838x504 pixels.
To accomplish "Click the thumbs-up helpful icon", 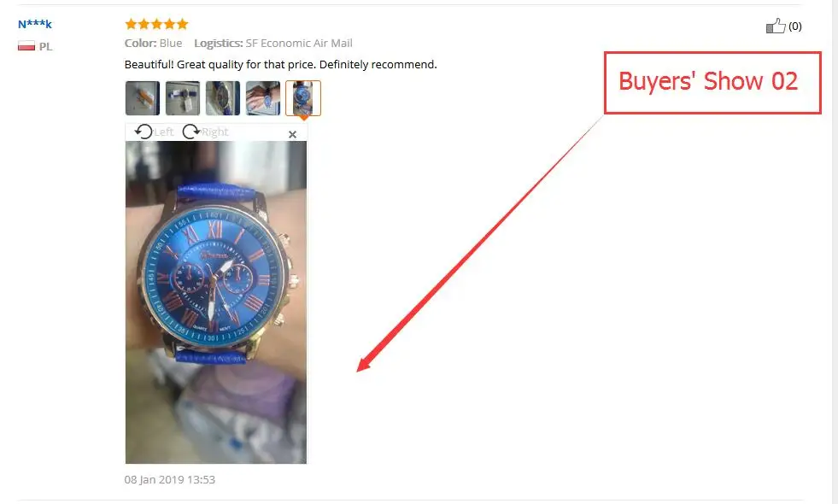I will click(x=776, y=26).
